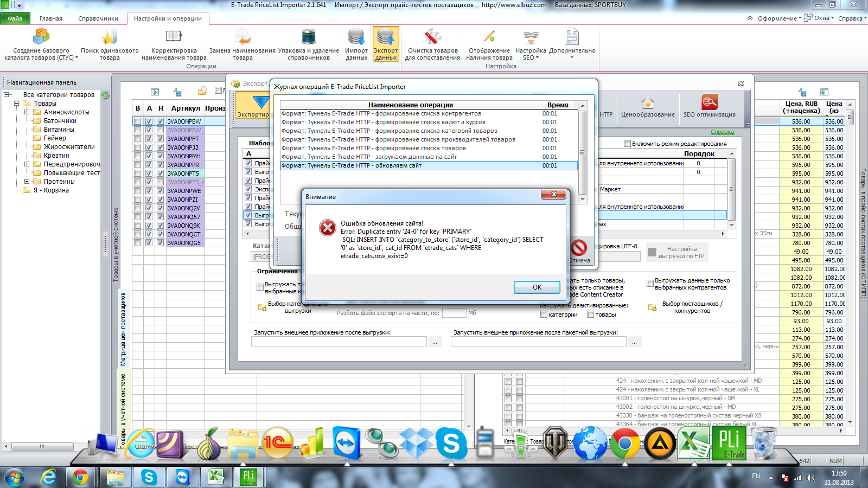
Task: Open the 'Оформление' dropdown
Action: (x=779, y=18)
